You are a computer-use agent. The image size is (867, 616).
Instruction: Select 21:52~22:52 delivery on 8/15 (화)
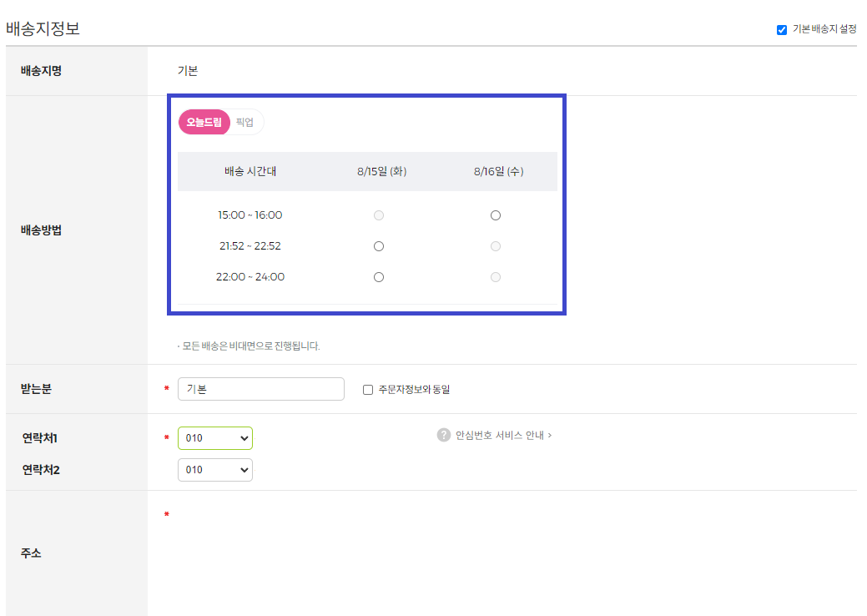pyautogui.click(x=379, y=245)
